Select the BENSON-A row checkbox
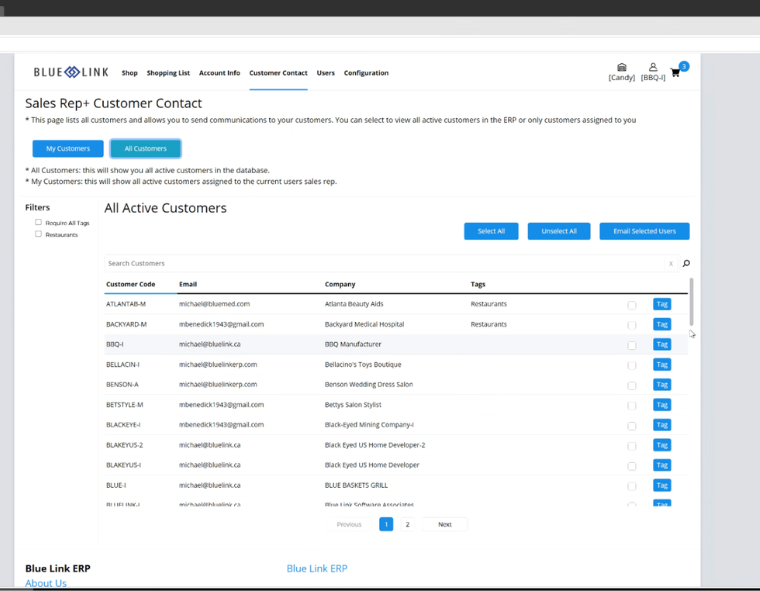 632,385
